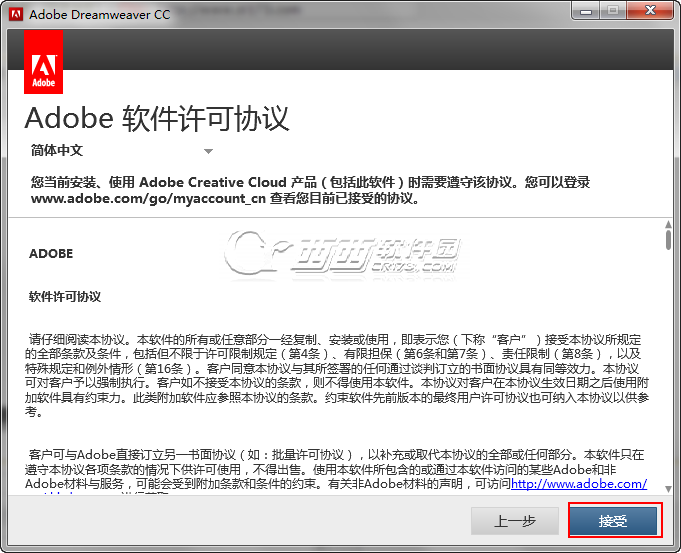Open the 简体中文 language dropdown
The height and width of the screenshot is (553, 681).
[122, 150]
